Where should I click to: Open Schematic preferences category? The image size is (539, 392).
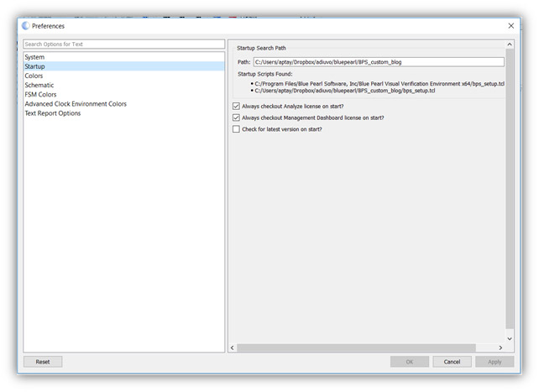pos(39,85)
